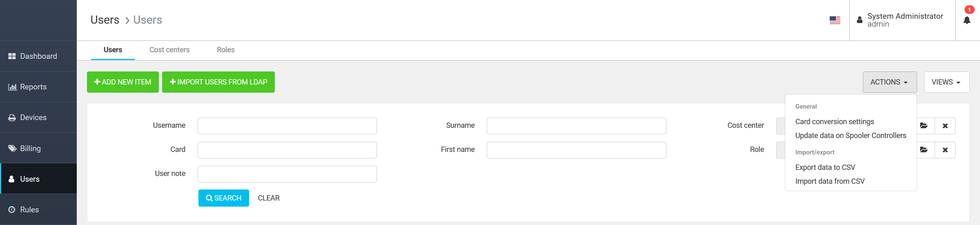Choose Card conversion settings

pos(834,122)
